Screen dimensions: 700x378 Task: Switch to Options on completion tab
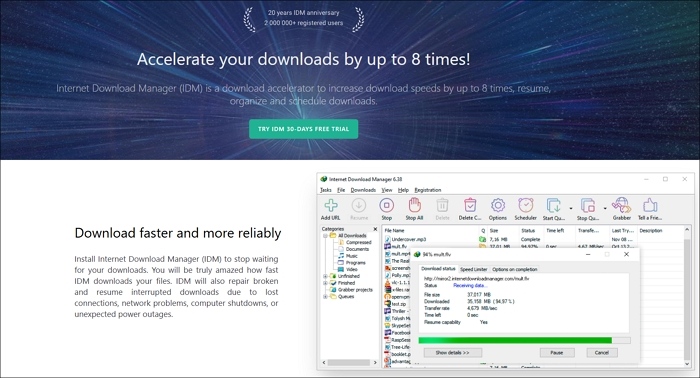click(x=515, y=269)
